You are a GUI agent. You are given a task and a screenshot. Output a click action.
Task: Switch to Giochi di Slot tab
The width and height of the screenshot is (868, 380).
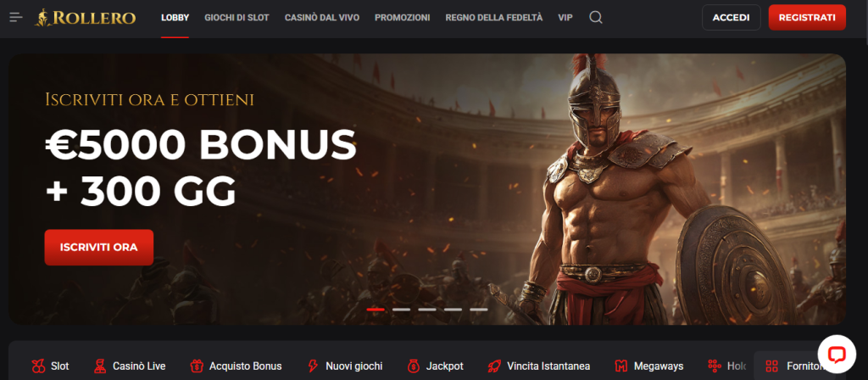[237, 18]
